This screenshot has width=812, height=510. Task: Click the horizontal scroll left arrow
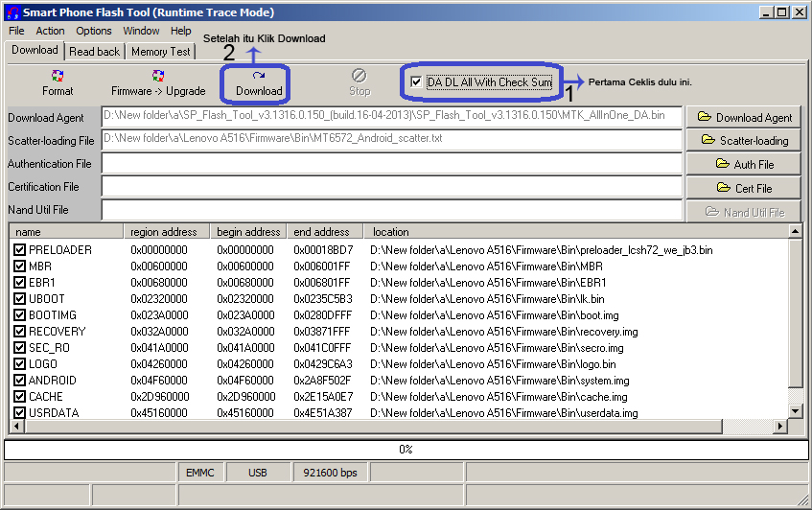[16, 427]
